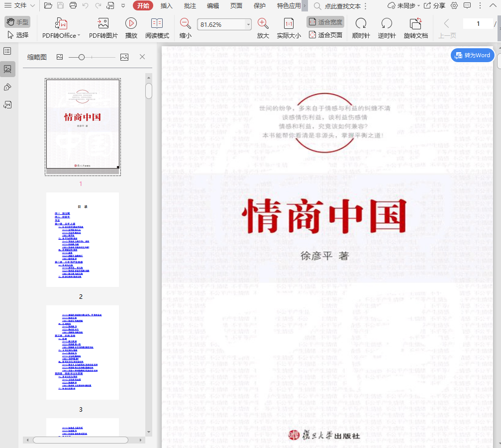Open the 未同步 sync dropdown
Screen dimensions: 501x448
(403, 6)
